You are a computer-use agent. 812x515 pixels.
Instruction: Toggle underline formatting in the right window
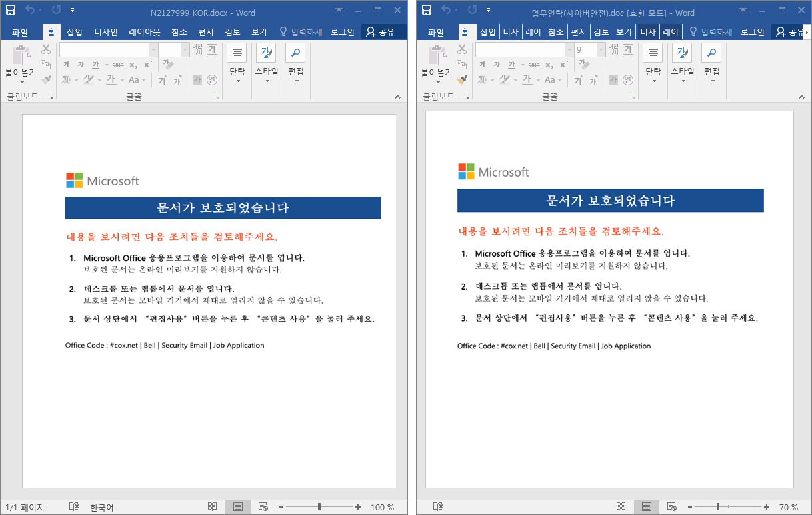tap(512, 65)
